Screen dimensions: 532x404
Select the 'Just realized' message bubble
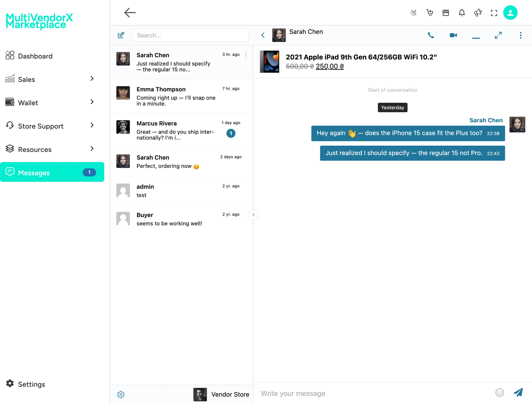[x=412, y=153]
